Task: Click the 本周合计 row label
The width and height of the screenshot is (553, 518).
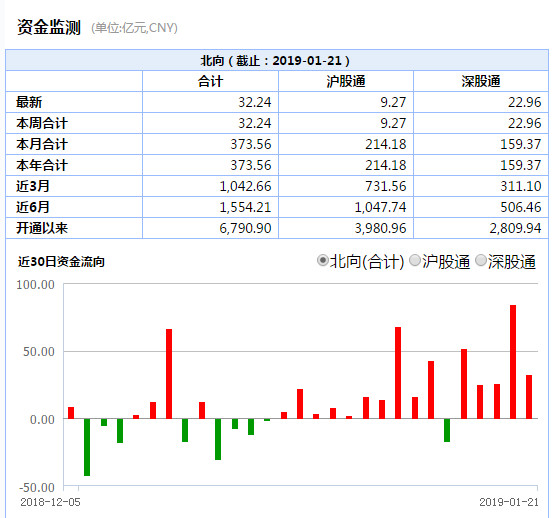Action: click(x=42, y=123)
